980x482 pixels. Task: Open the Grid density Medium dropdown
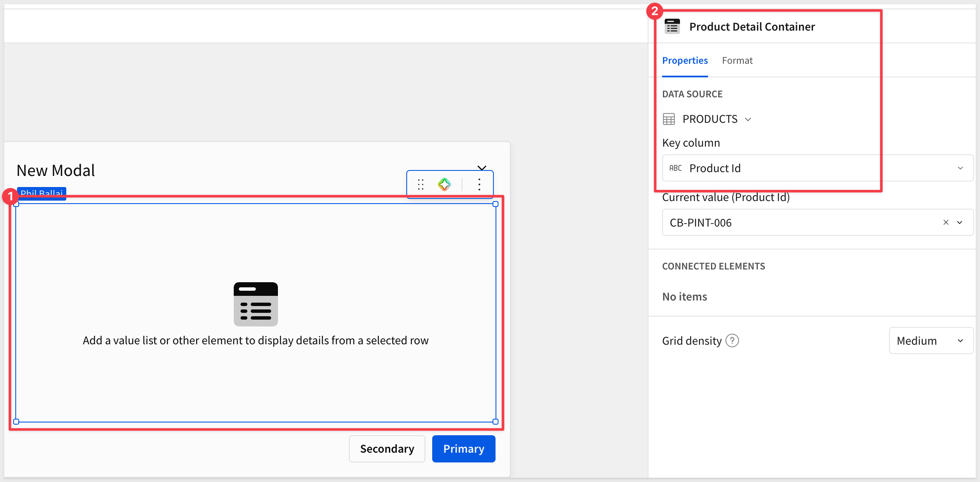pyautogui.click(x=931, y=340)
